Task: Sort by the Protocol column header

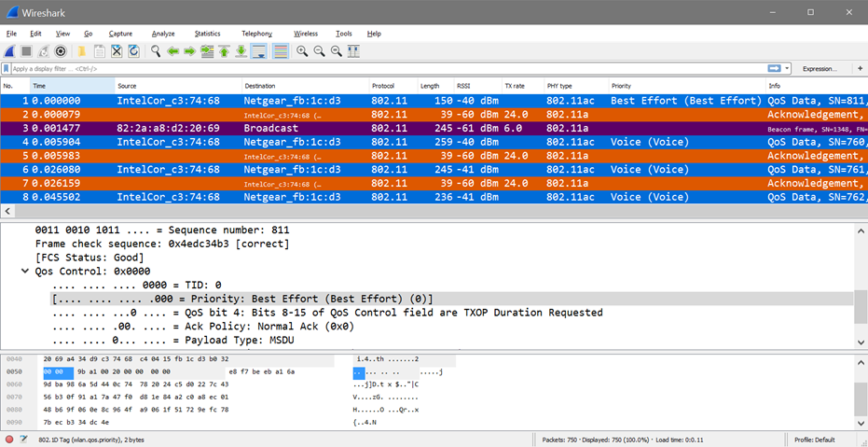Action: [x=393, y=86]
